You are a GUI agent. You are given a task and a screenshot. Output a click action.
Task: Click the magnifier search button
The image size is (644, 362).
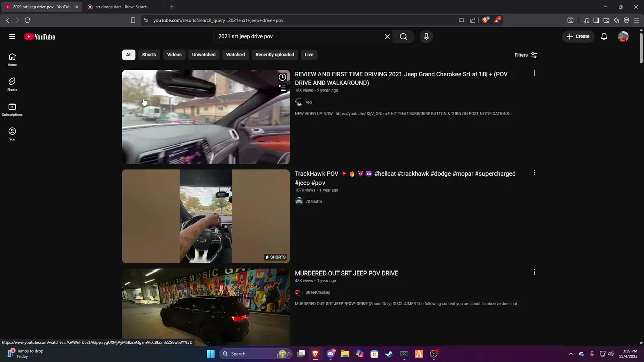click(x=404, y=37)
